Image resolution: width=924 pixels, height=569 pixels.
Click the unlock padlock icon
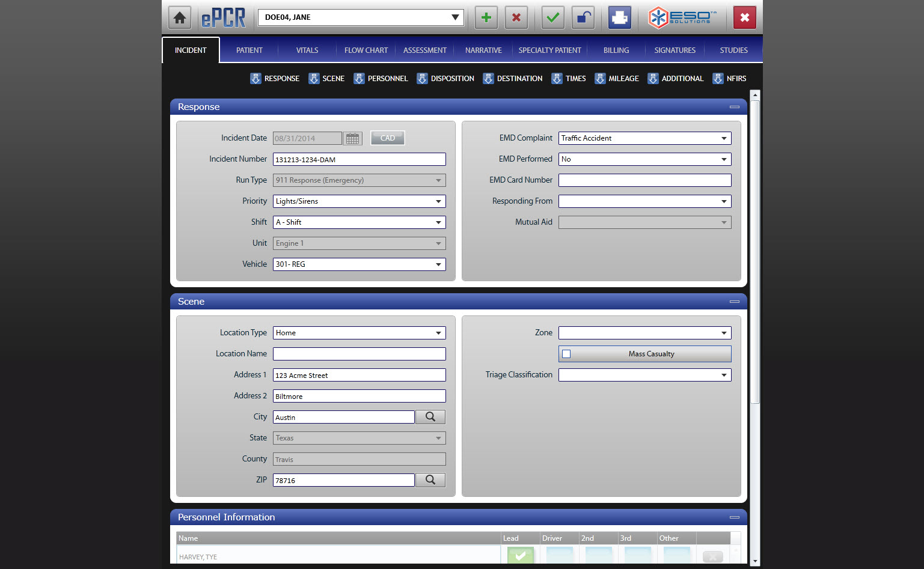click(x=583, y=17)
